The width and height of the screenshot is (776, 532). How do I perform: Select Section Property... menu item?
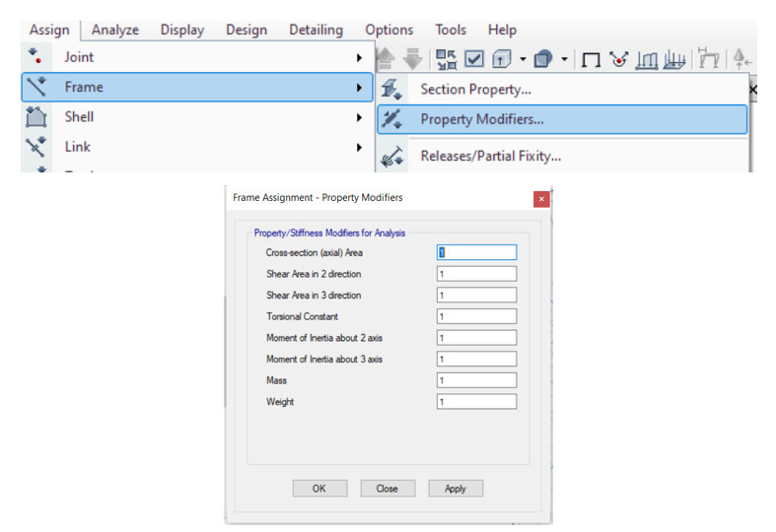coord(562,89)
